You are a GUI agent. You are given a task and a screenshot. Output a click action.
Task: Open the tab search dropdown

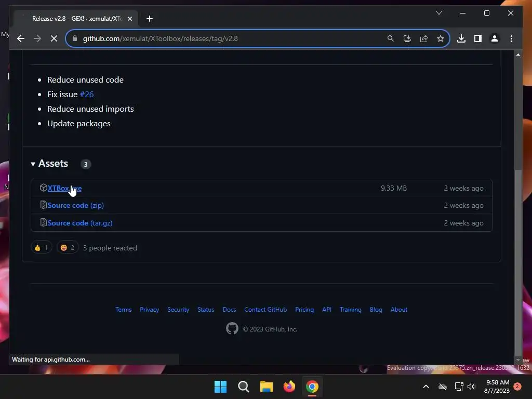pyautogui.click(x=438, y=13)
